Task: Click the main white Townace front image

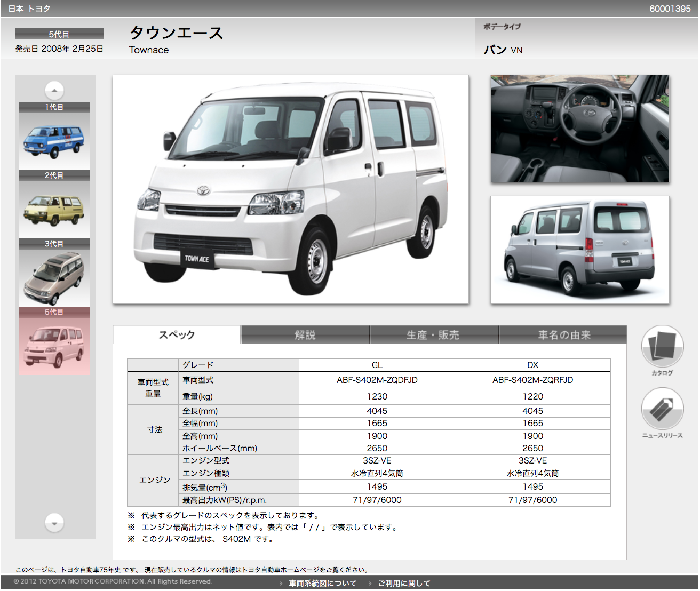Action: 291,189
